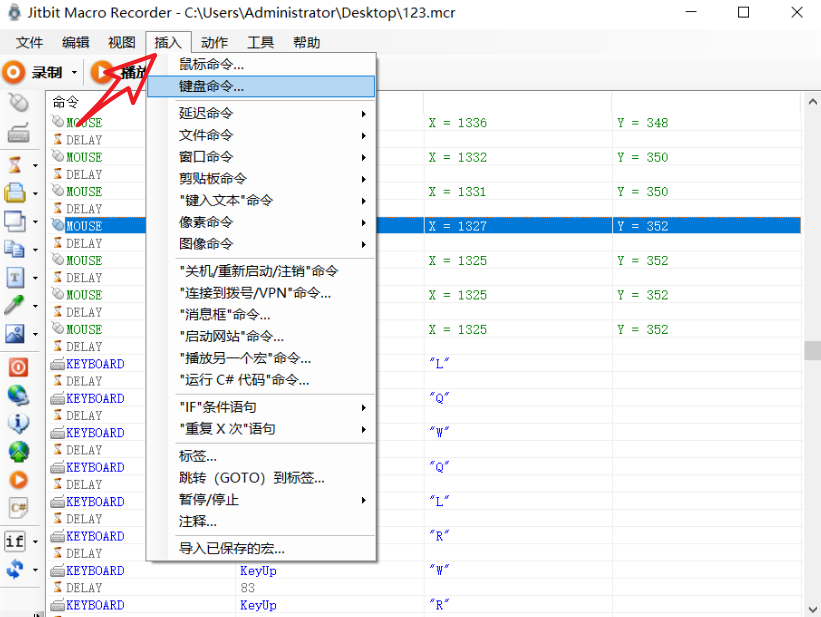
Task: Open the 帮助 menu
Action: pos(306,42)
